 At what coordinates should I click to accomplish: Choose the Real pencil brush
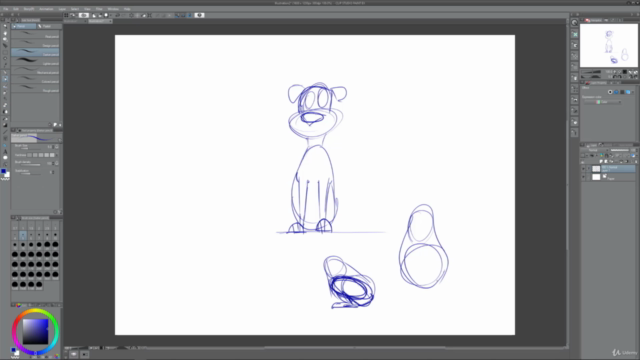click(35, 34)
